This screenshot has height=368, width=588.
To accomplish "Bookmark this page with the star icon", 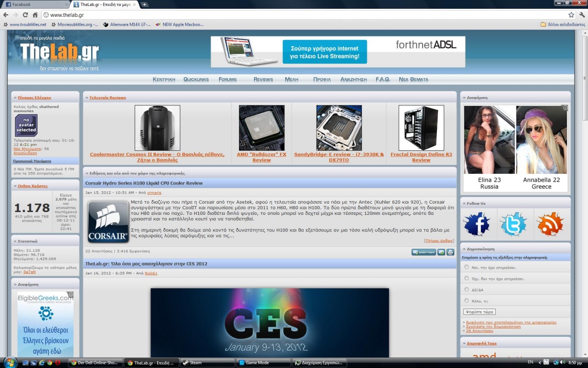I will pyautogui.click(x=571, y=15).
